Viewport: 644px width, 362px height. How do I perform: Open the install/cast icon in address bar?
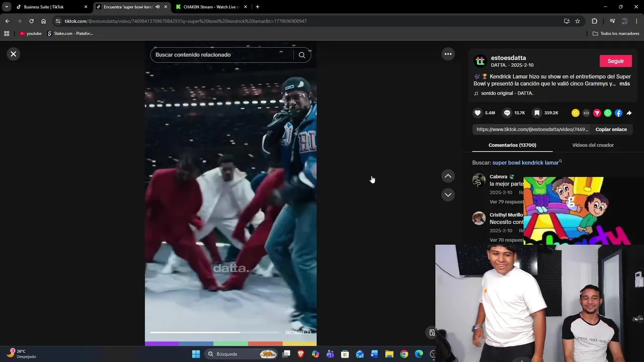click(567, 21)
